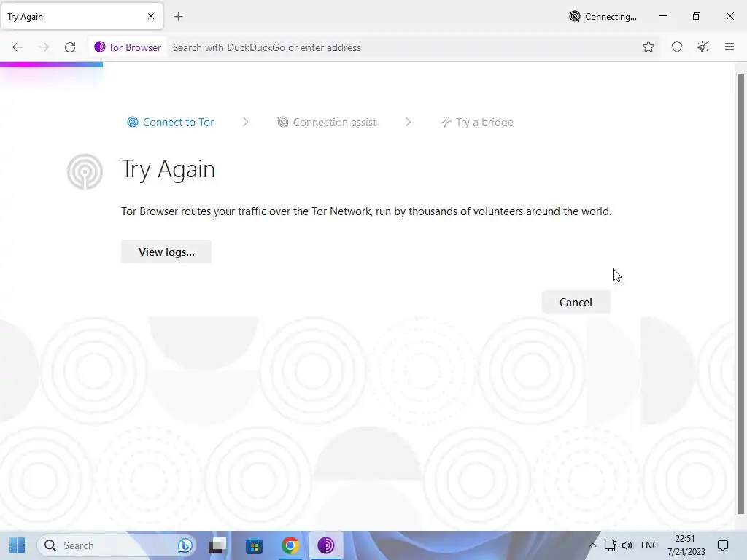The width and height of the screenshot is (747, 560).
Task: Open a new tab with plus
Action: (179, 17)
